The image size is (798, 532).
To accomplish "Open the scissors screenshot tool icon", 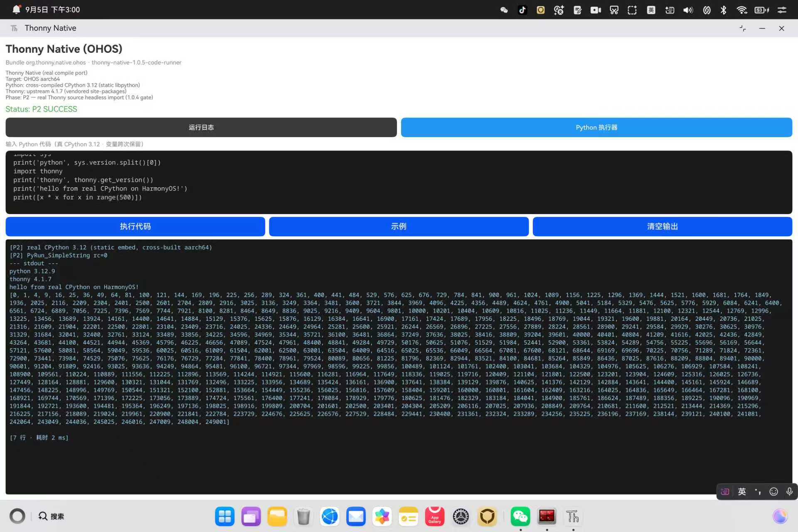I will click(x=614, y=10).
